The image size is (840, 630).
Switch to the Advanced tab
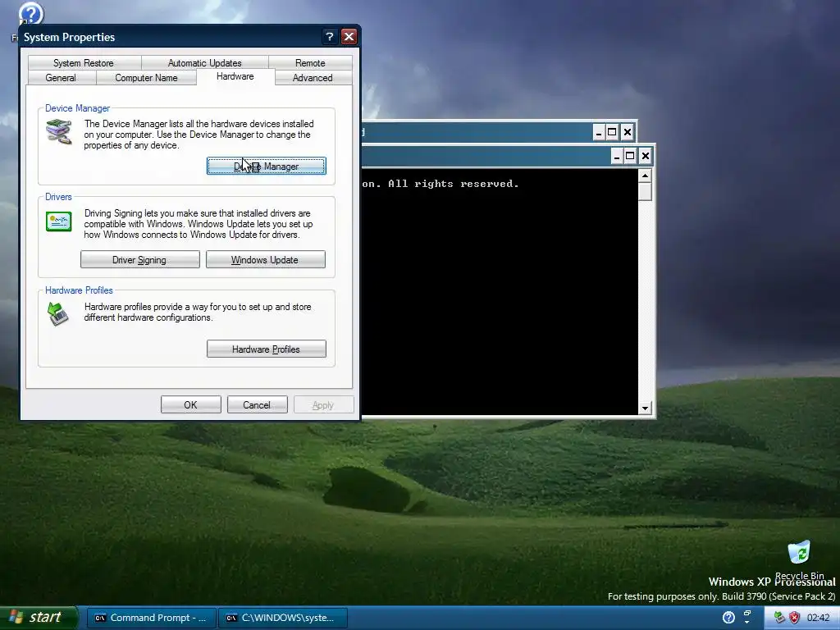[x=313, y=78]
